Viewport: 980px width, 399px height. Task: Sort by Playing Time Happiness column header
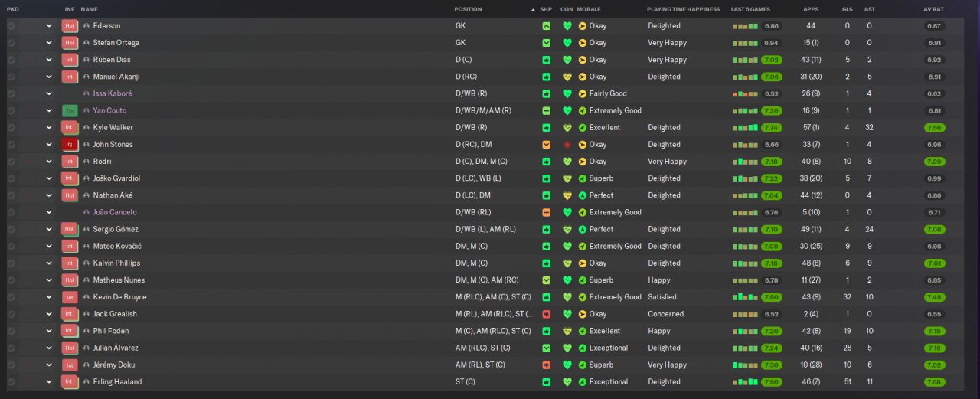click(x=684, y=9)
